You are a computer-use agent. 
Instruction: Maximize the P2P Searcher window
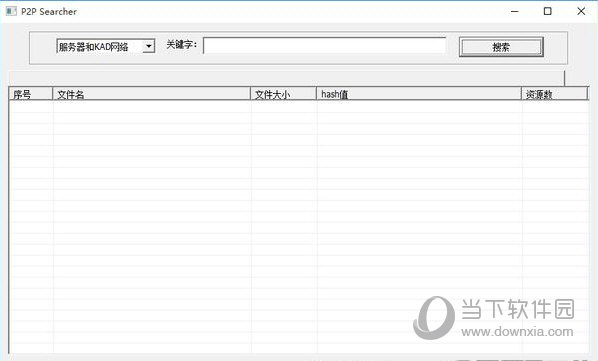pyautogui.click(x=548, y=11)
